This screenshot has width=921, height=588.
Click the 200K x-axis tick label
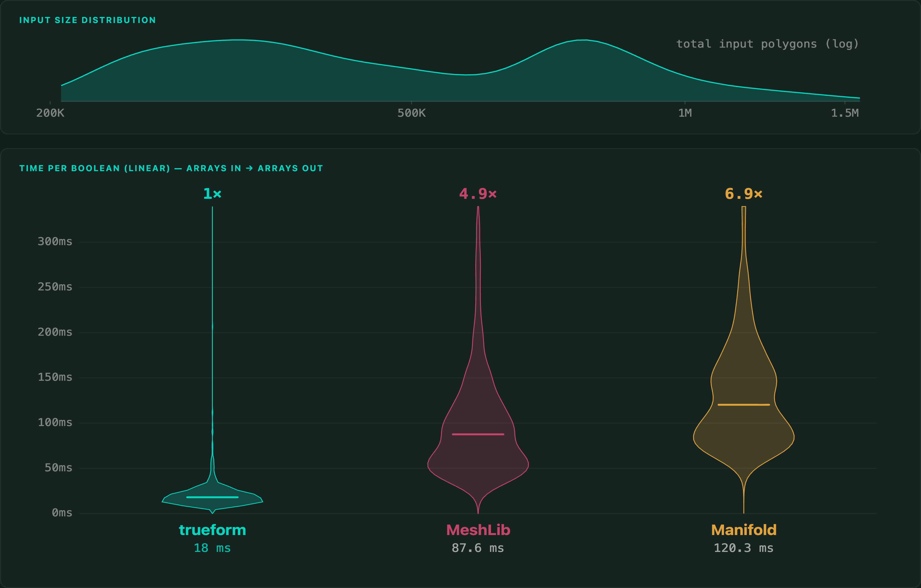click(50, 113)
